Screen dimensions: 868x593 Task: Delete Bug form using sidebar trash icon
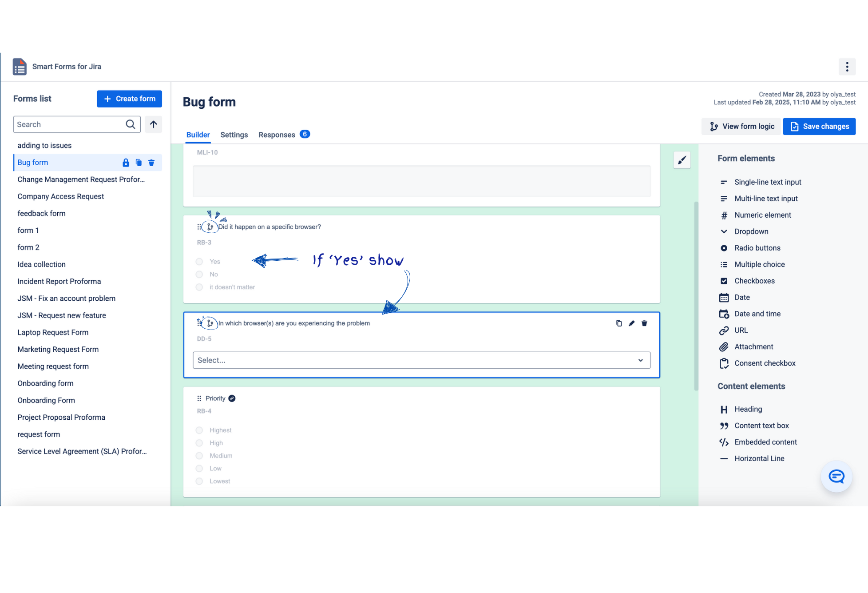pyautogui.click(x=151, y=163)
